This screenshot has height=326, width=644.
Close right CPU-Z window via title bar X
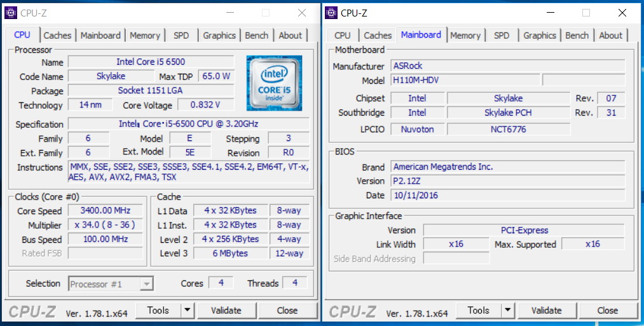(x=622, y=13)
